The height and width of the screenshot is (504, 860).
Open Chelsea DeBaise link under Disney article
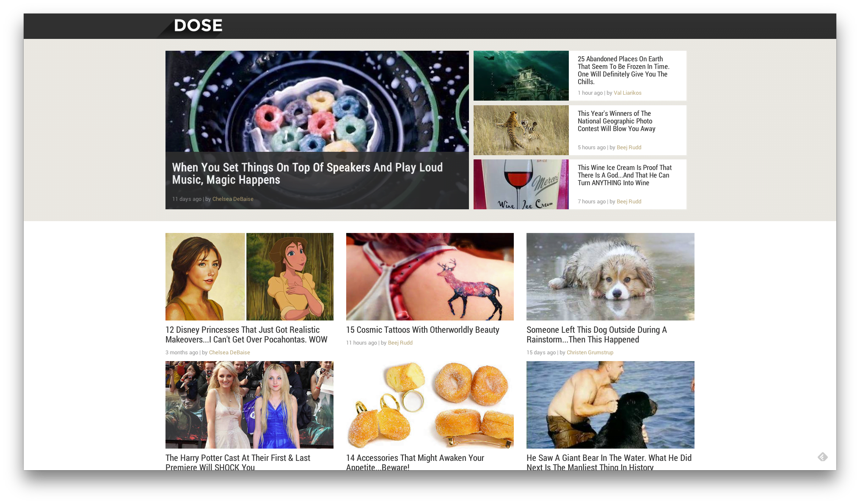[229, 353]
